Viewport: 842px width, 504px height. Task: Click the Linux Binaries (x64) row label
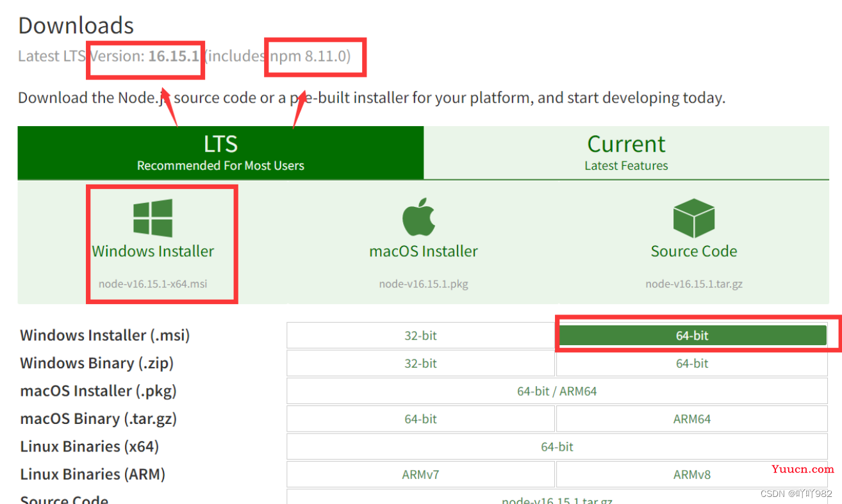click(x=89, y=446)
